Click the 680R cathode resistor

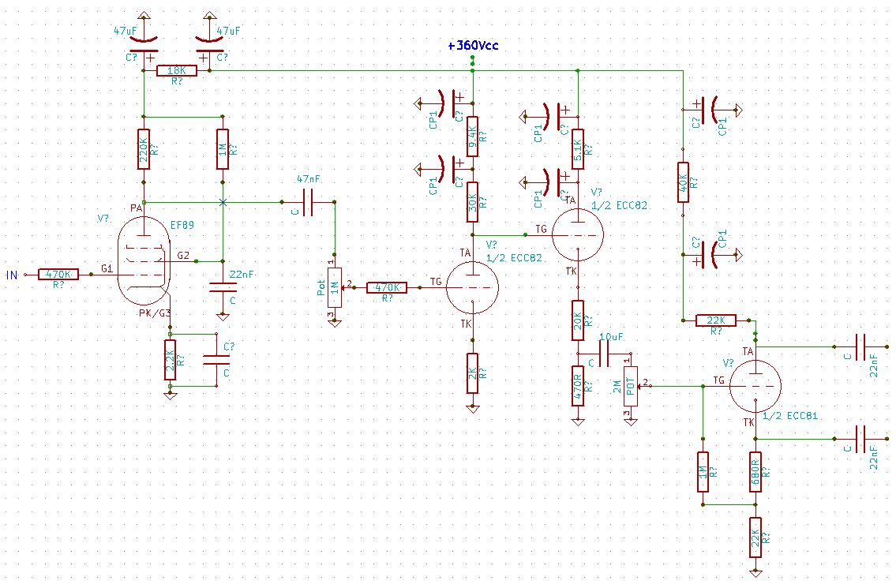tap(755, 471)
